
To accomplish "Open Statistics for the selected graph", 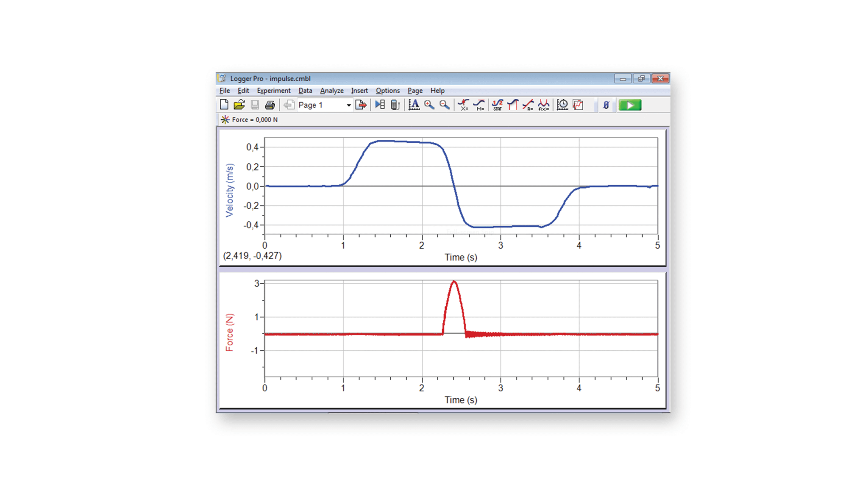I will (x=497, y=105).
